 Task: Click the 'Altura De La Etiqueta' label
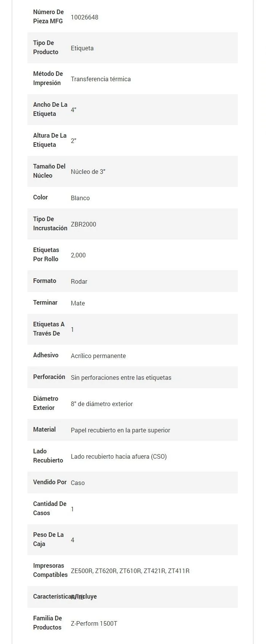click(50, 140)
